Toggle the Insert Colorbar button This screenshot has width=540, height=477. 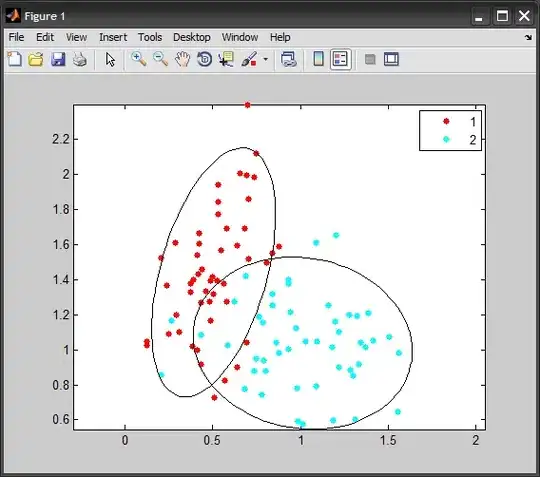pyautogui.click(x=319, y=59)
